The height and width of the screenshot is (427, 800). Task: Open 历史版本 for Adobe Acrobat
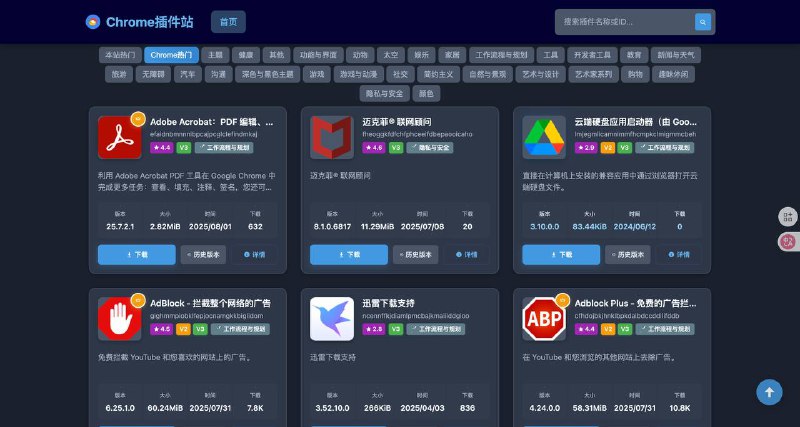[203, 255]
